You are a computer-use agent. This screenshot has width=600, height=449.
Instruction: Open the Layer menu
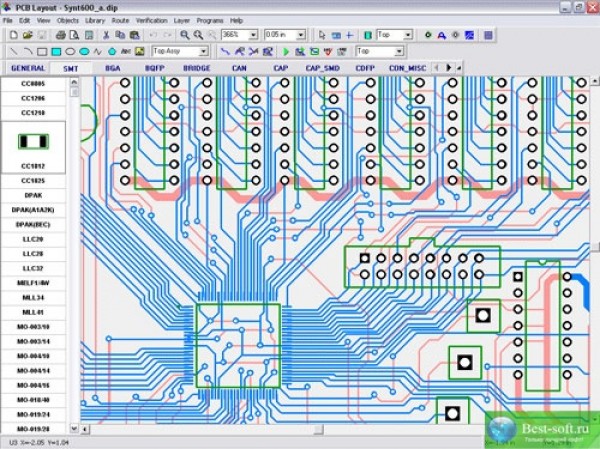182,21
